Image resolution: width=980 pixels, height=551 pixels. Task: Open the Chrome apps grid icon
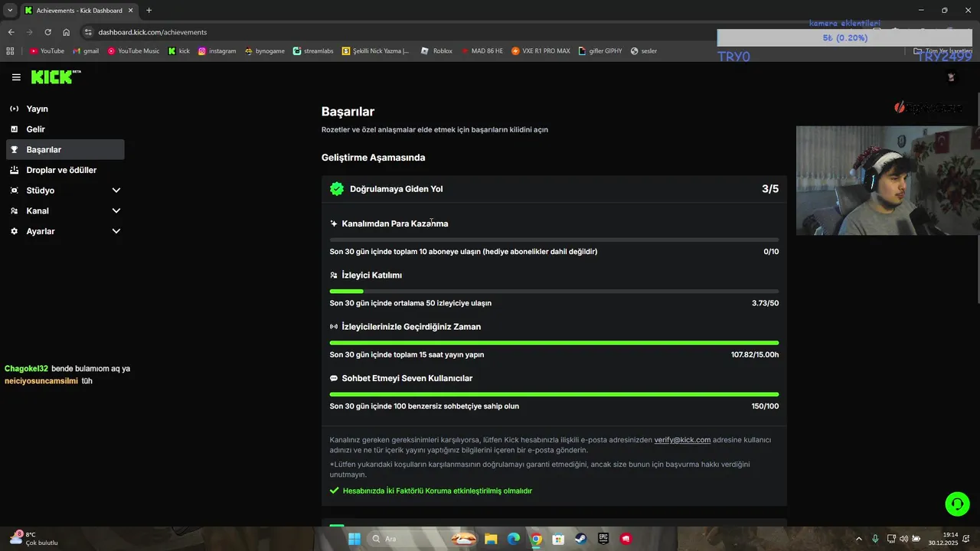click(x=10, y=51)
